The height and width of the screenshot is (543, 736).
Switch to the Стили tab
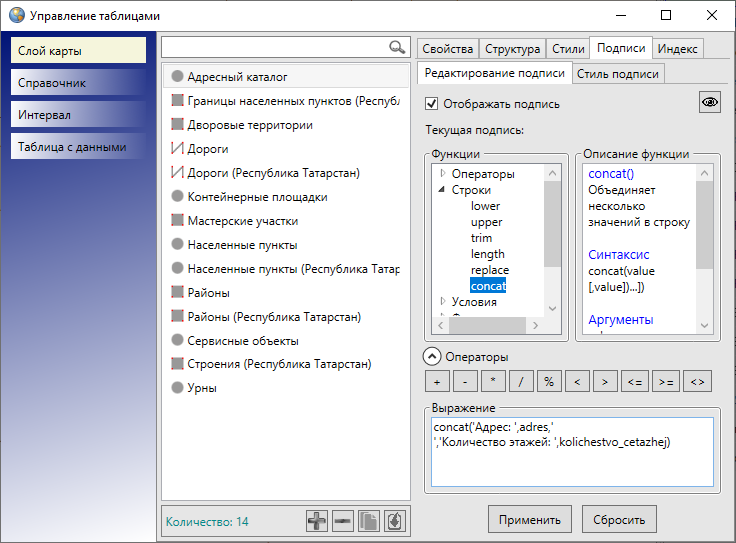coord(568,48)
